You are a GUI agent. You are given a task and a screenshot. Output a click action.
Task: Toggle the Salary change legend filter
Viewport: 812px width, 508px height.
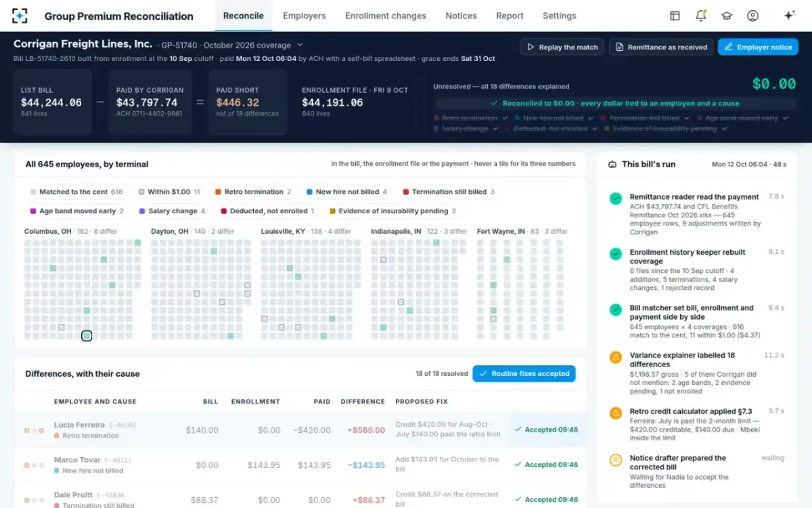172,211
